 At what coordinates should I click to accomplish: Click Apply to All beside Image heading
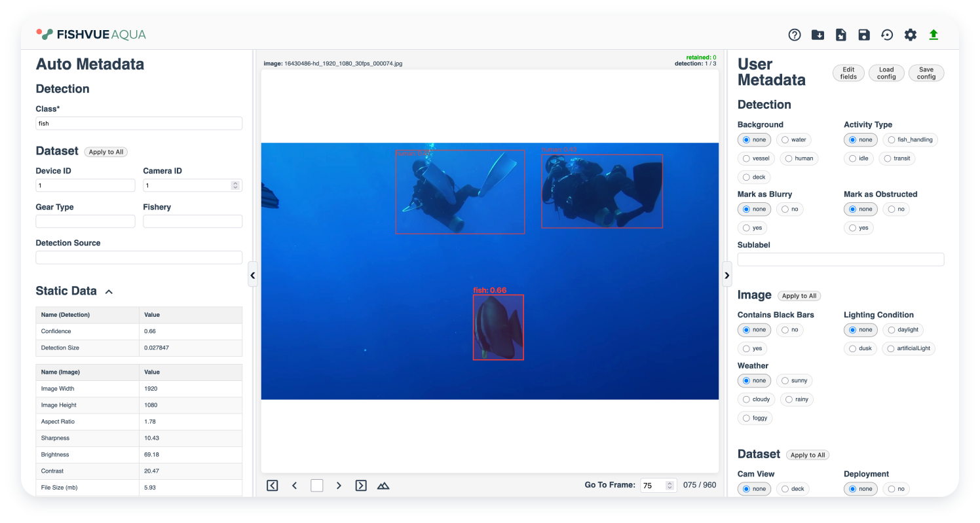pos(799,296)
